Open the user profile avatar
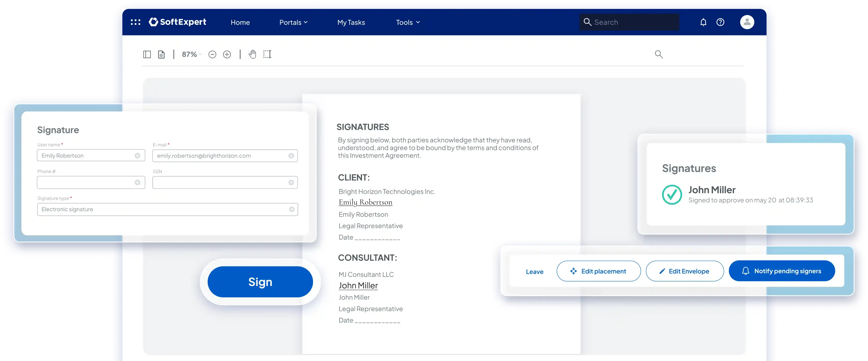This screenshot has width=868, height=361. pyautogui.click(x=747, y=22)
